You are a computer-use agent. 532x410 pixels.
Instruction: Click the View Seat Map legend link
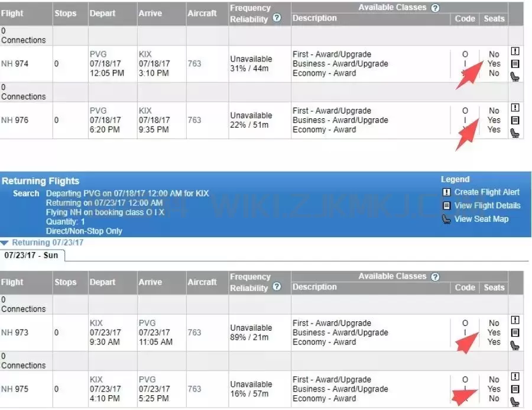[481, 219]
